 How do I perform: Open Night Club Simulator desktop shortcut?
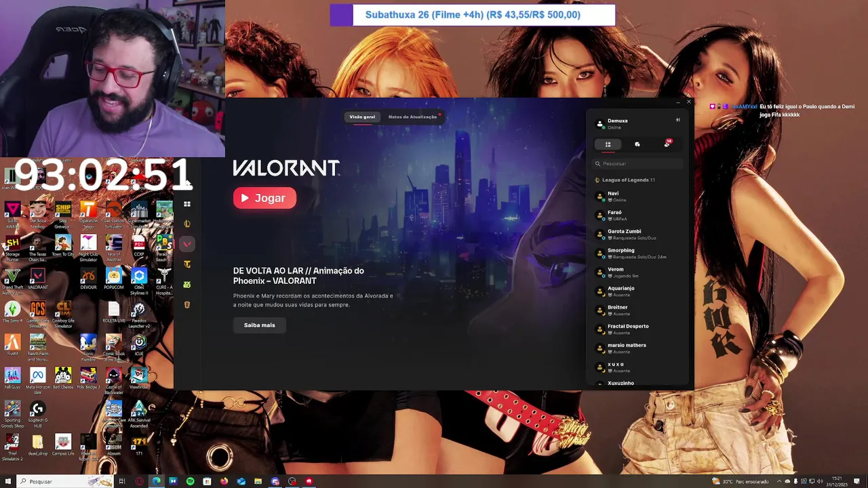tap(88, 249)
